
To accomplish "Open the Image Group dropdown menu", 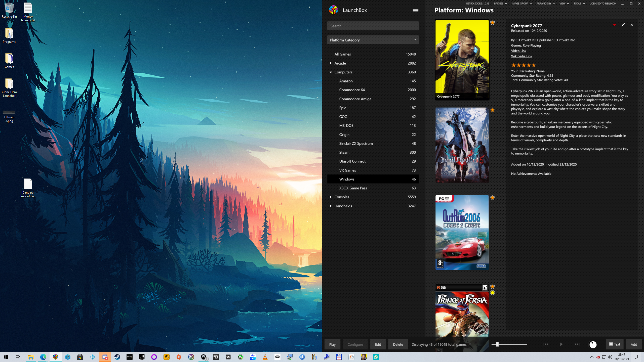I will tap(521, 4).
